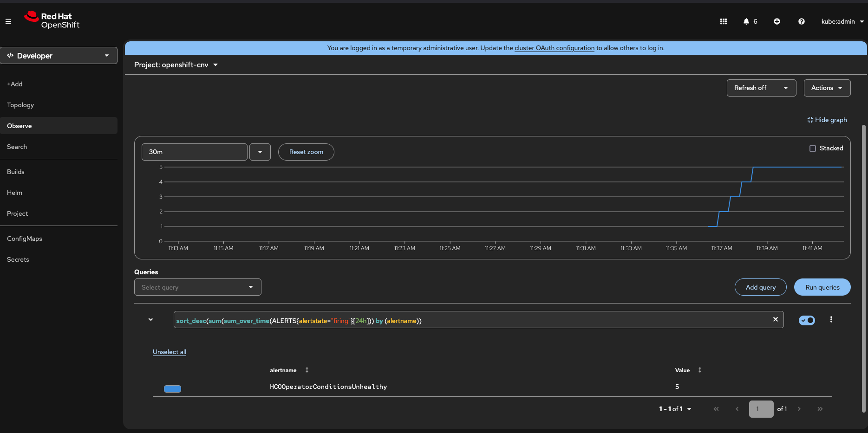Disable the query toggle switch
Image resolution: width=868 pixels, height=433 pixels.
point(807,320)
